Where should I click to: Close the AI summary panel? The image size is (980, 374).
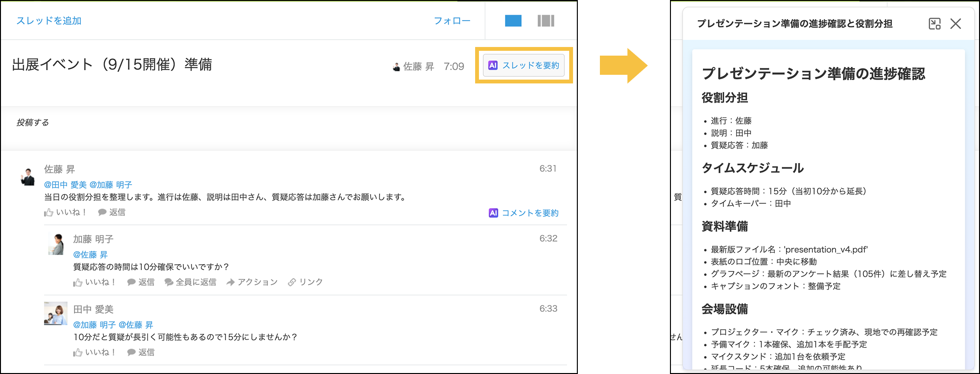tap(956, 24)
